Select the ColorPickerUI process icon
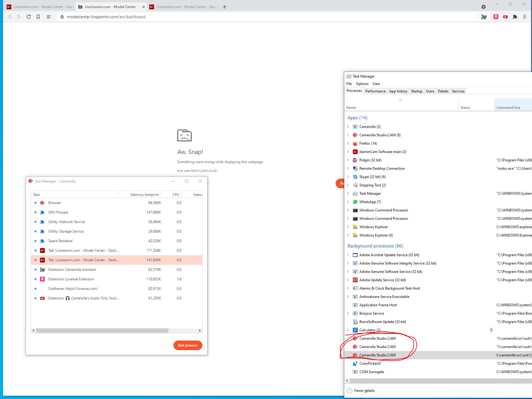This screenshot has width=532, height=399. 355,364
